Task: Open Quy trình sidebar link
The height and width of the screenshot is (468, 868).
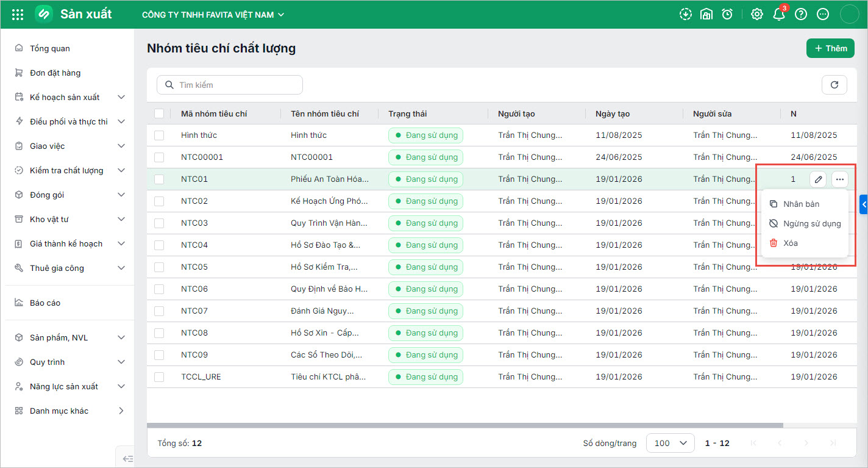Action: pyautogui.click(x=69, y=362)
